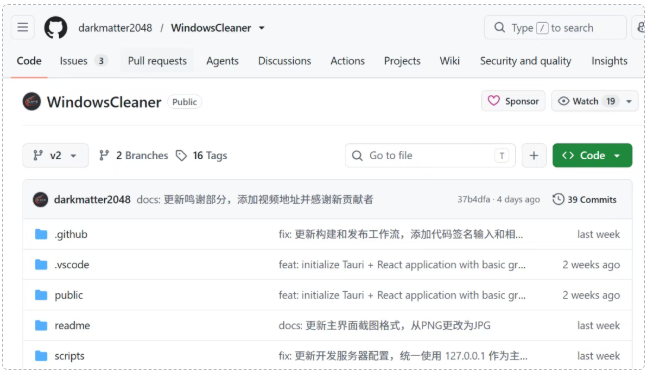
Task: Click the Sponsor heart button
Action: pyautogui.click(x=513, y=101)
